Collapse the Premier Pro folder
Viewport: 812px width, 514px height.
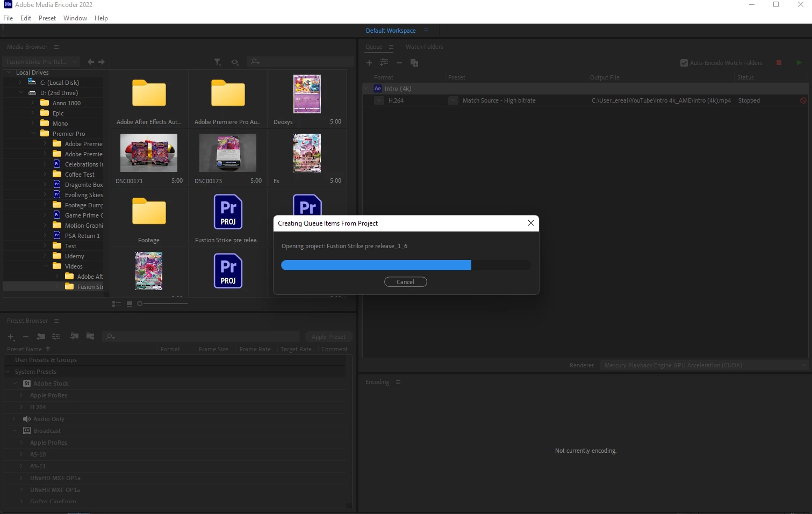[x=33, y=134]
